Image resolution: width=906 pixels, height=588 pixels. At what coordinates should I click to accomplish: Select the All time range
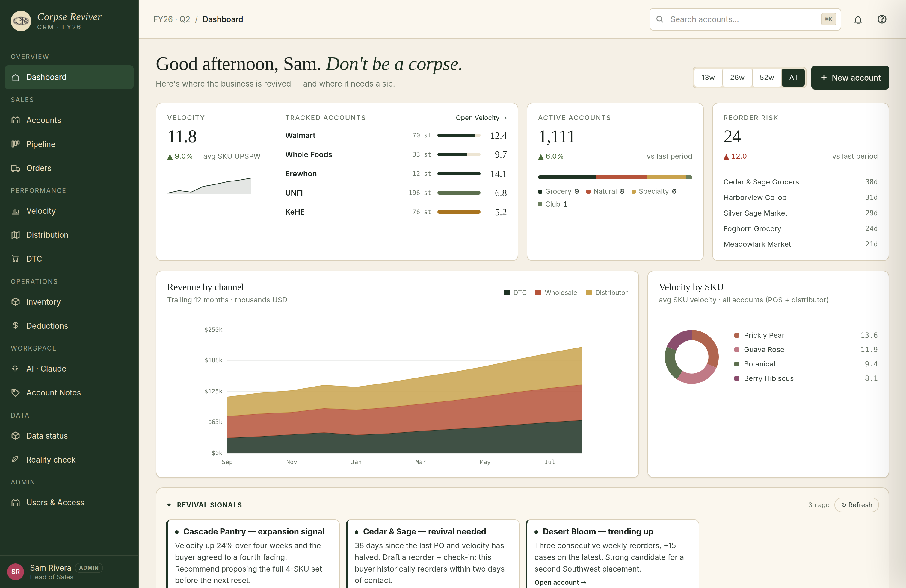click(793, 78)
